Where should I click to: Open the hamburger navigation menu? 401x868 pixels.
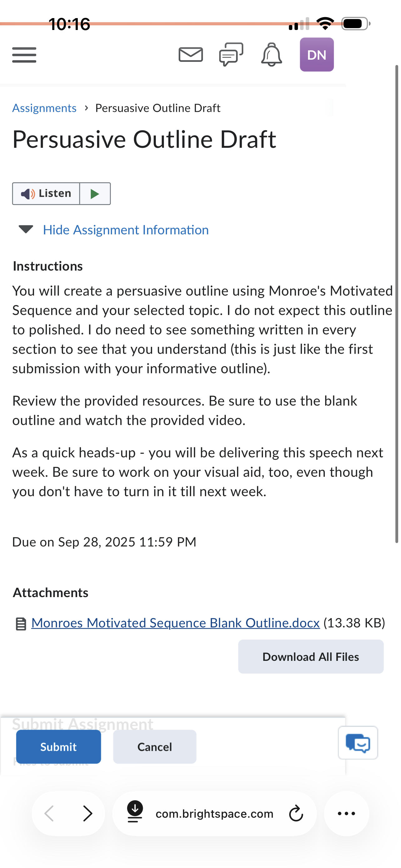pos(24,55)
